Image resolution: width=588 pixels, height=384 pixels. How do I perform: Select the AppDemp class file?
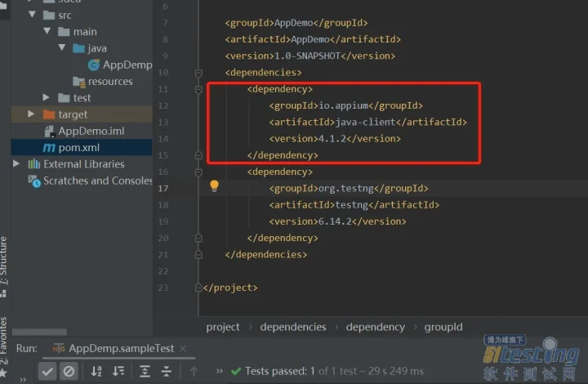(x=127, y=65)
